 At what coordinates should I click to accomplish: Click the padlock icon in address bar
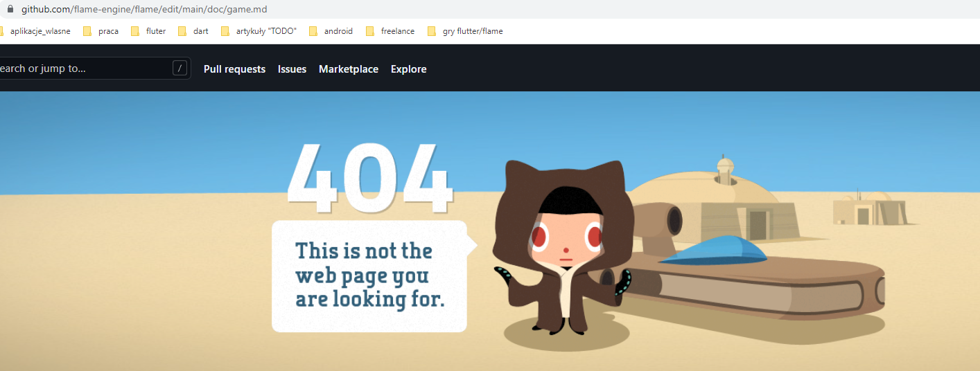[10, 9]
